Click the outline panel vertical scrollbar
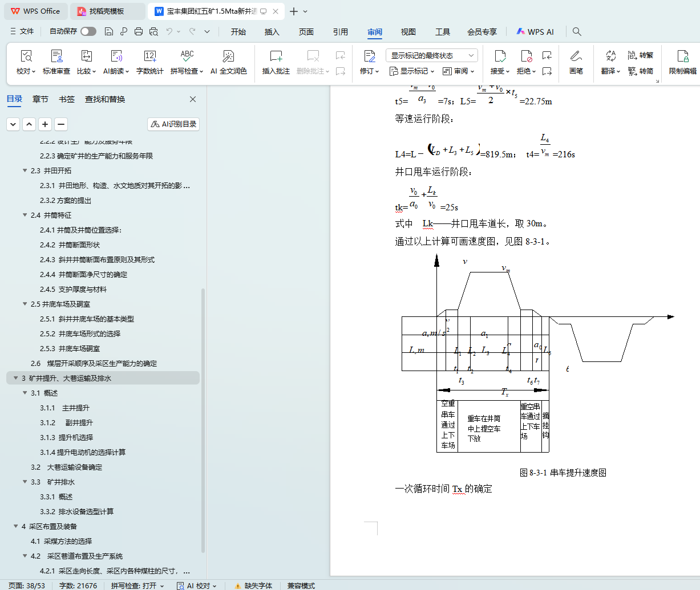 coord(203,422)
